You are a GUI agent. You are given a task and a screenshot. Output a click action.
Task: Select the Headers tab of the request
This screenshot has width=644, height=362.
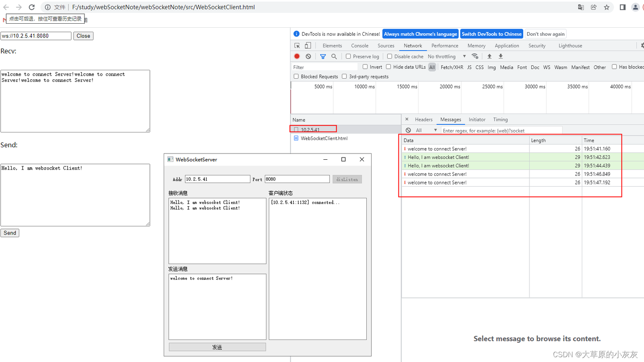(424, 119)
